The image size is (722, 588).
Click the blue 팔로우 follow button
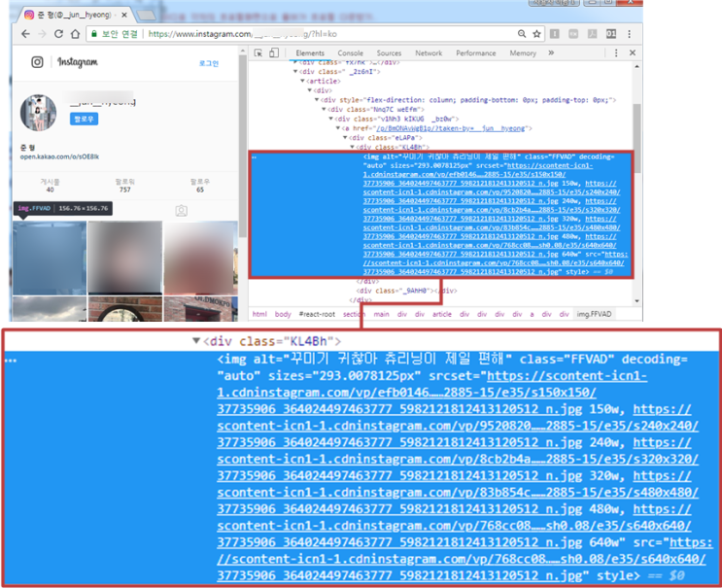pos(84,119)
